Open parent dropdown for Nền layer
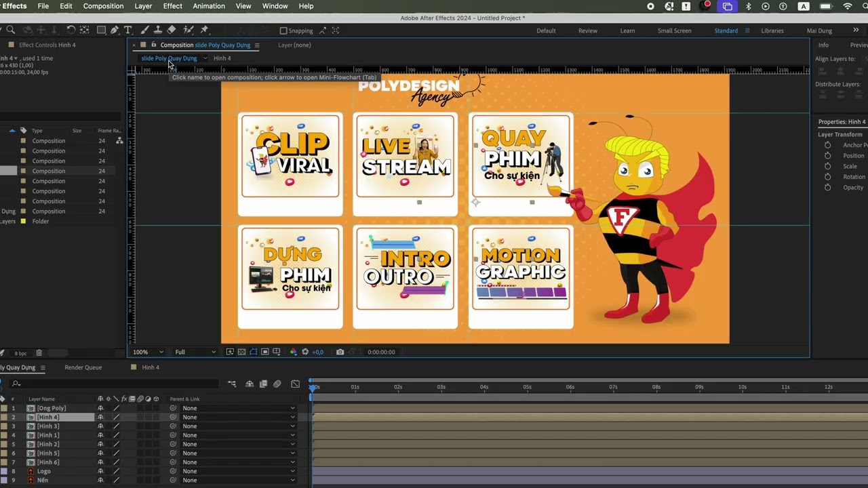The image size is (868, 488). [x=238, y=480]
